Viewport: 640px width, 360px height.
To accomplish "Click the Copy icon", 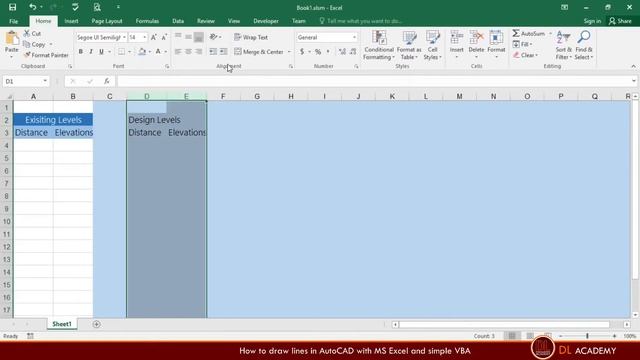I will point(27,44).
